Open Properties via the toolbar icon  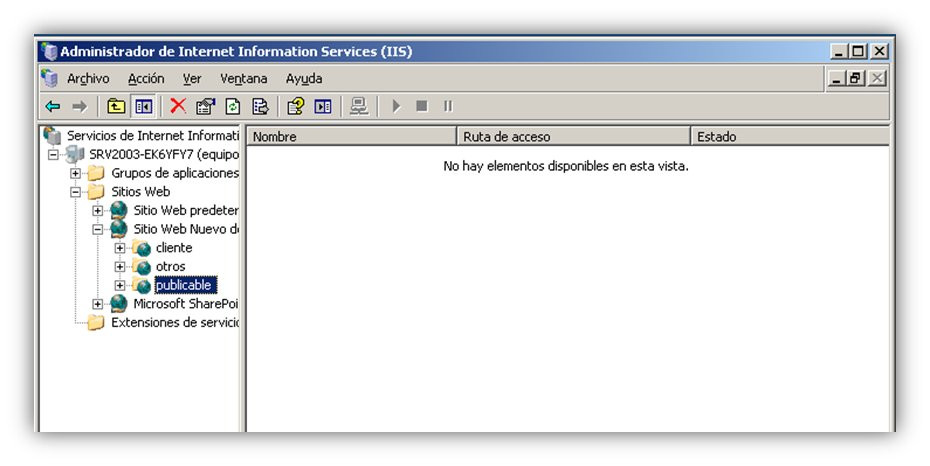205,107
